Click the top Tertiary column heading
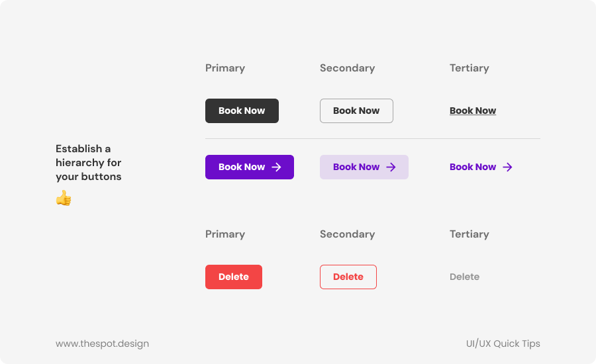Image resolution: width=596 pixels, height=364 pixels. [469, 68]
